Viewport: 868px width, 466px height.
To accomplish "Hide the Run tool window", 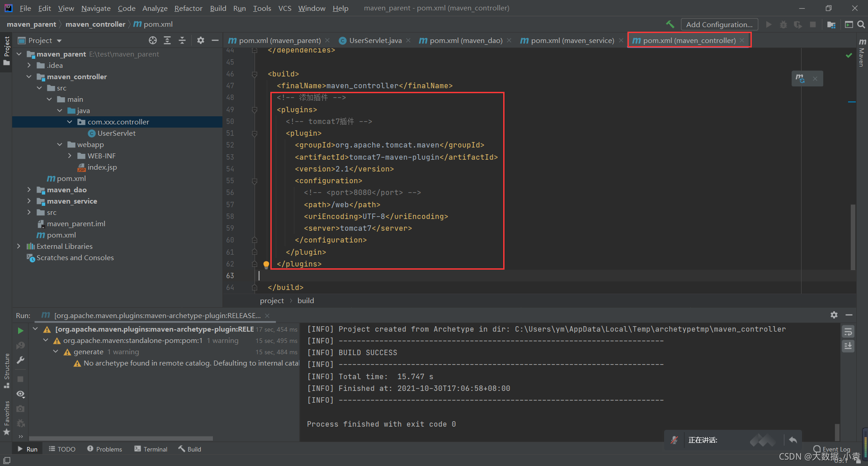I will pos(849,315).
